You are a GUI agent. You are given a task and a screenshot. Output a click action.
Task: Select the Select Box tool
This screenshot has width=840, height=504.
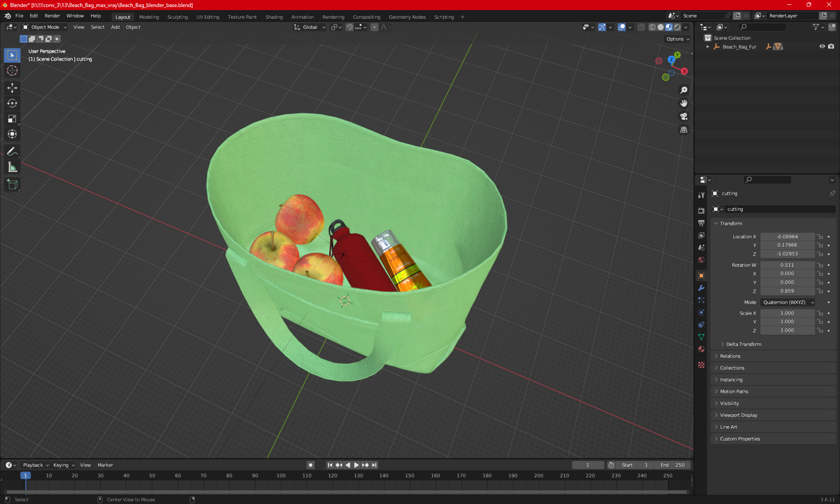[12, 55]
